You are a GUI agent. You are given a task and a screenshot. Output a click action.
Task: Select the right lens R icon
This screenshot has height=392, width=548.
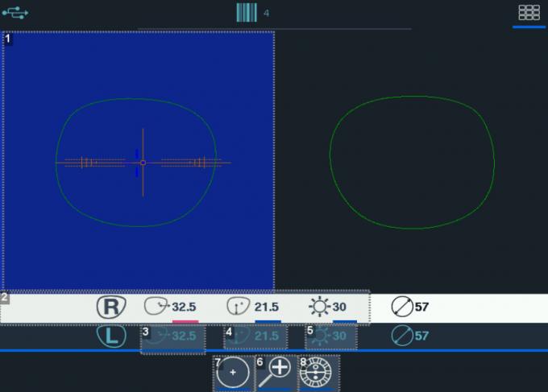click(111, 307)
